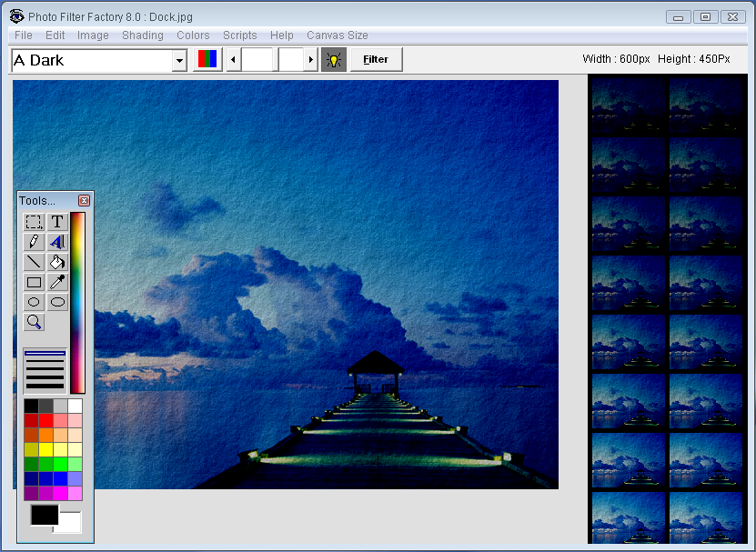Choose the bright red palette swatch
Viewport: 756px width, 552px height.
tap(45, 420)
